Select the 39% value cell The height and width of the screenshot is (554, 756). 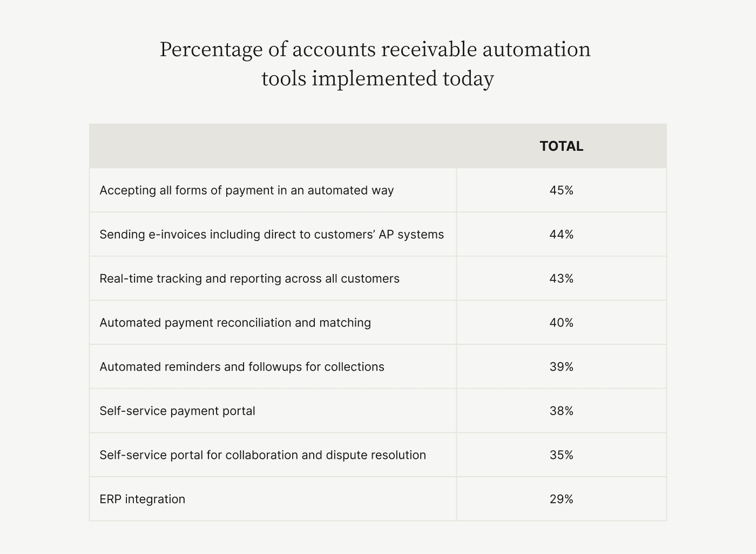pos(561,367)
